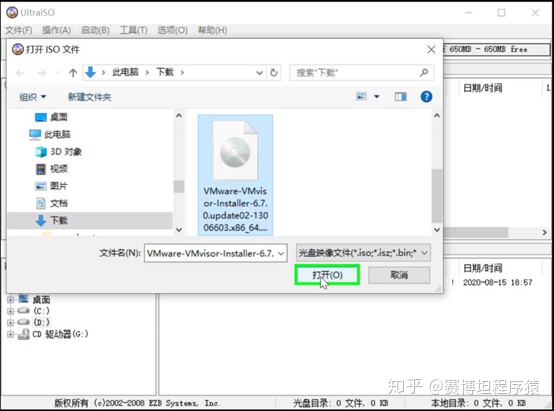The width and height of the screenshot is (554, 411).
Task: Click the change view icon
Action: point(361,96)
